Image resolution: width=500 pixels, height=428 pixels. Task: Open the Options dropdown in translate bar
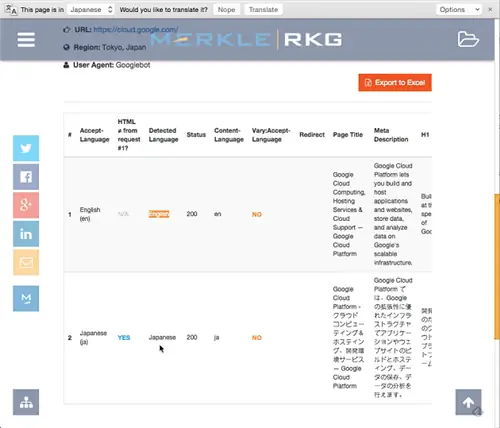[459, 10]
